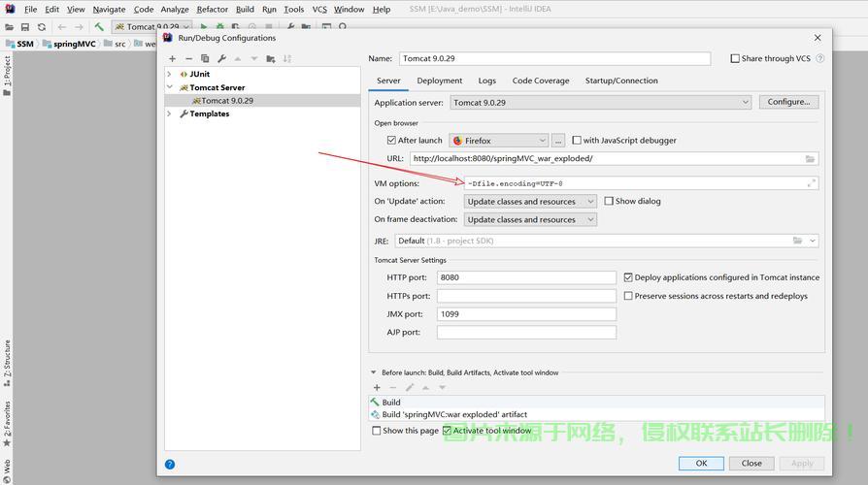Screen dimensions: 868x485
Task: Expand the VM options field editor
Action: click(811, 183)
